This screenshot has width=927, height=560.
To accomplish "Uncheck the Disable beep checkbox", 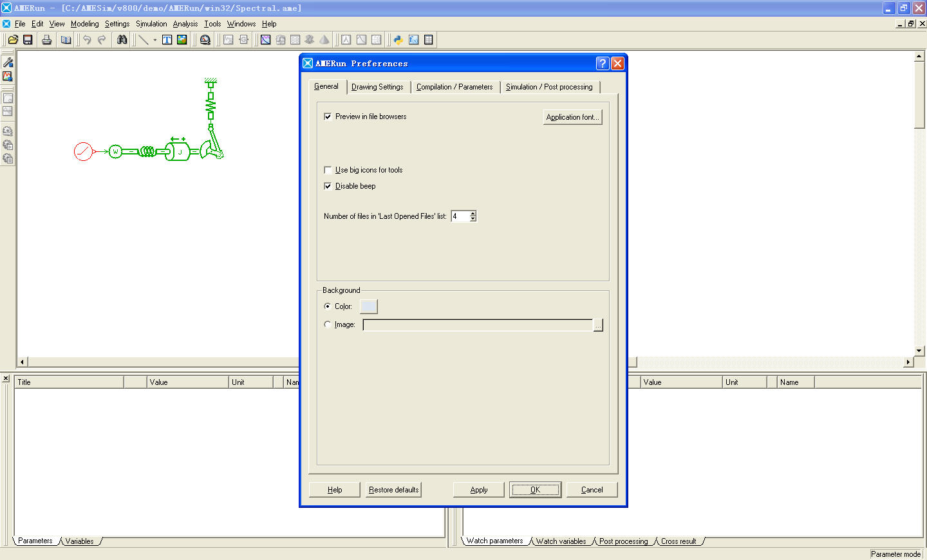I will tap(328, 186).
